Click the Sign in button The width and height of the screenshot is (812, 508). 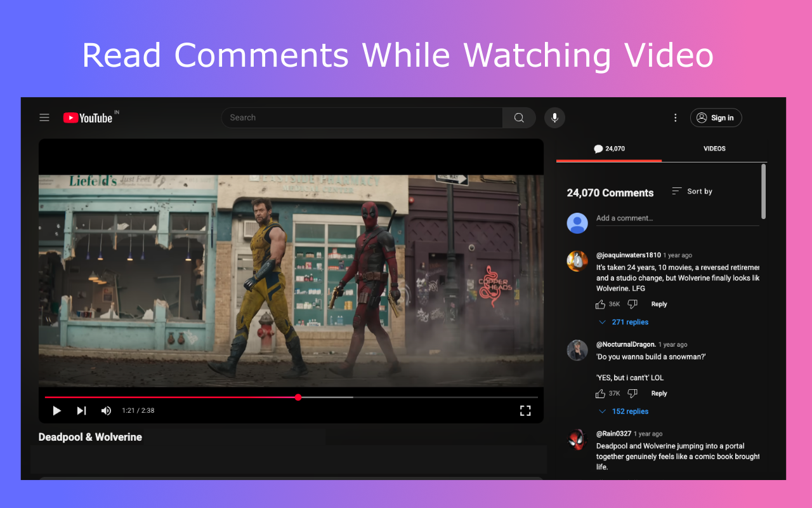[716, 117]
